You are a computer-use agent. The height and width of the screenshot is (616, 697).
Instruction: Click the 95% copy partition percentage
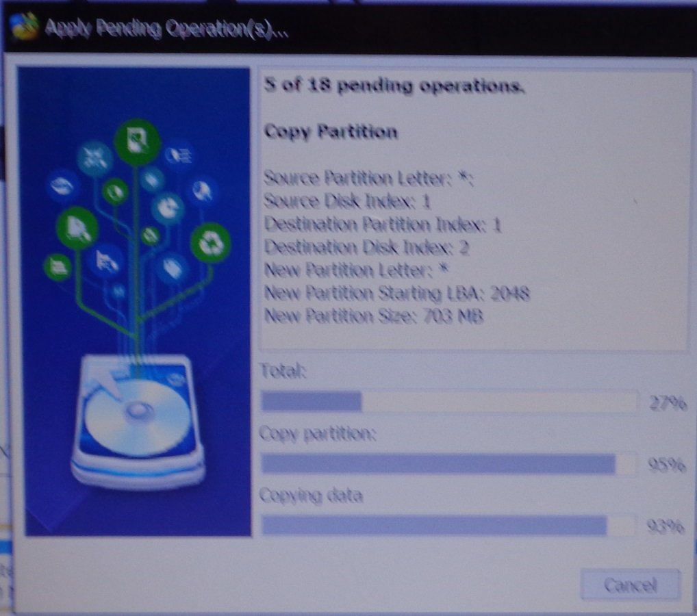pyautogui.click(x=666, y=465)
